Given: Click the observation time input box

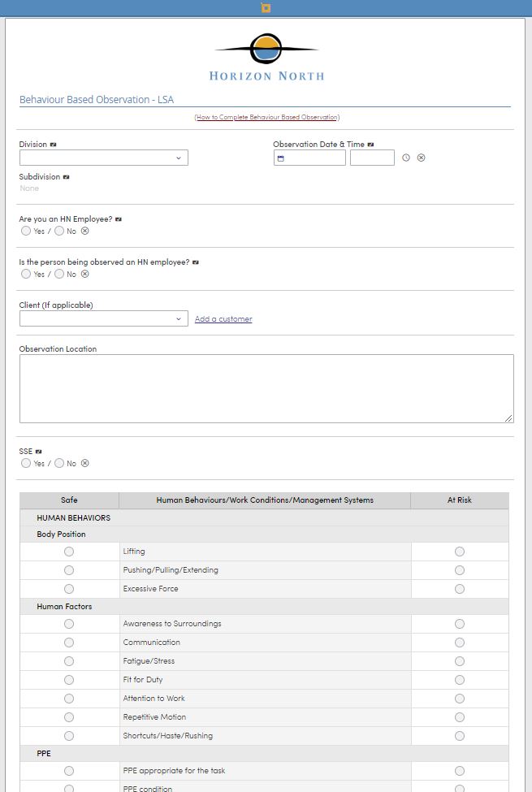Looking at the screenshot, I should pos(372,158).
